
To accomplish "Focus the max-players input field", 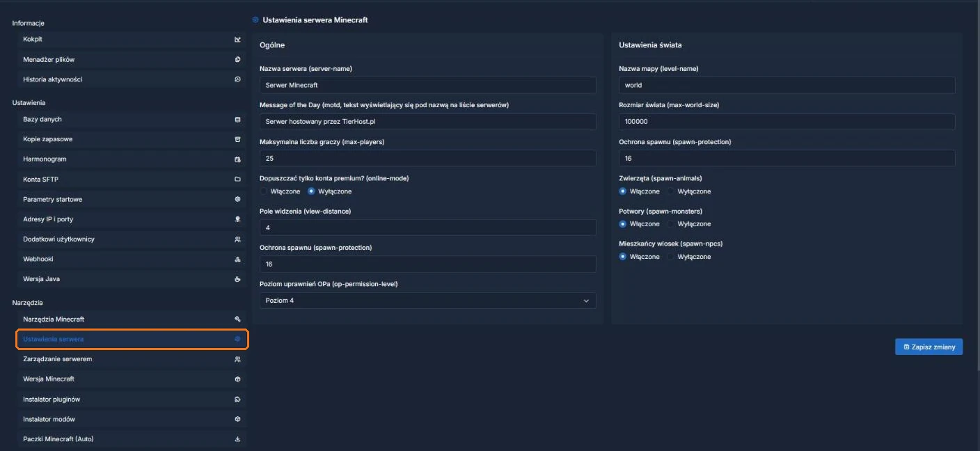I will click(428, 158).
